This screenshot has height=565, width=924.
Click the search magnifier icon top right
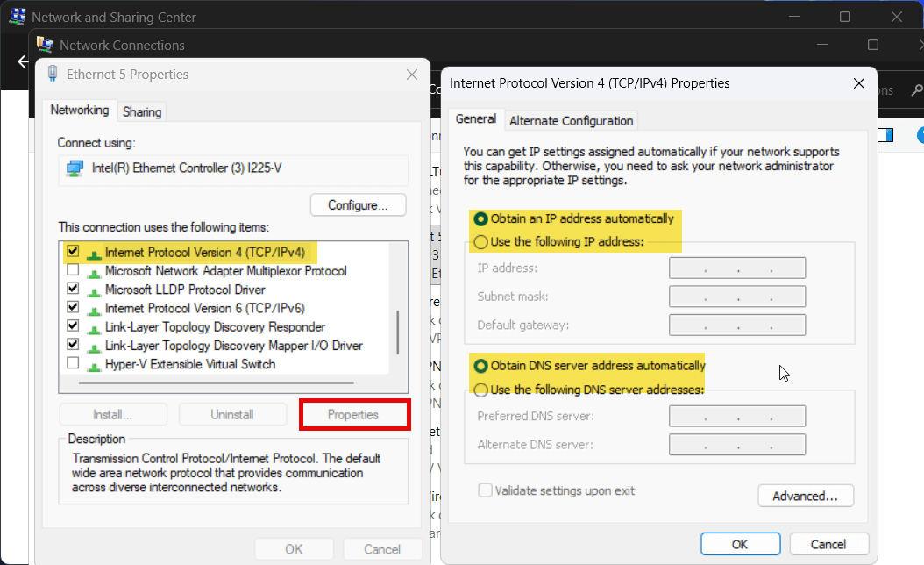[x=915, y=89]
